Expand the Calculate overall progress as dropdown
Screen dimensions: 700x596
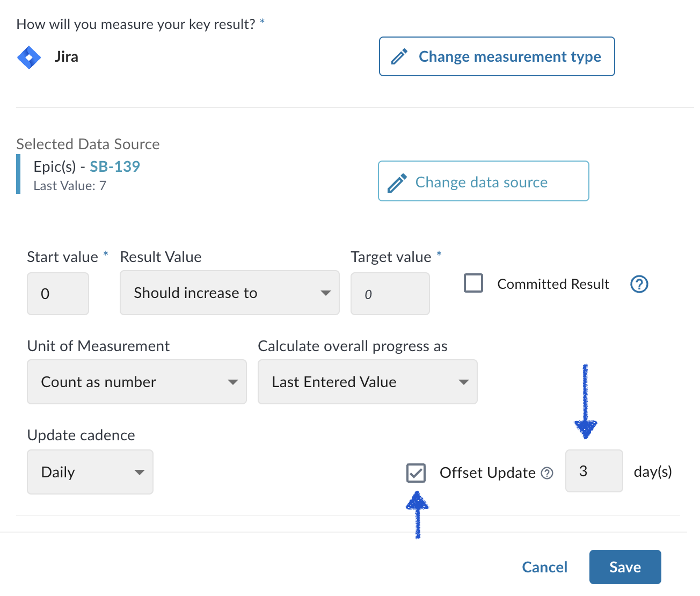click(x=368, y=382)
